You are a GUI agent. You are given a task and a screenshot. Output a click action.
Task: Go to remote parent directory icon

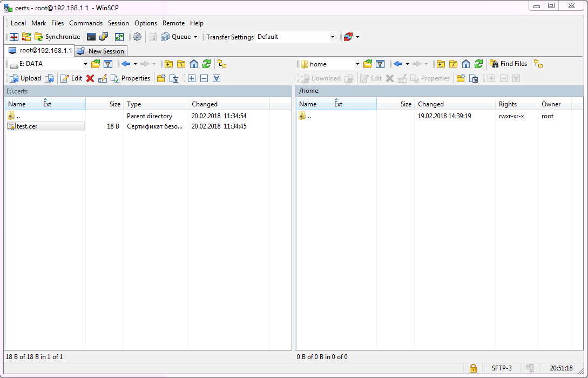(x=441, y=64)
